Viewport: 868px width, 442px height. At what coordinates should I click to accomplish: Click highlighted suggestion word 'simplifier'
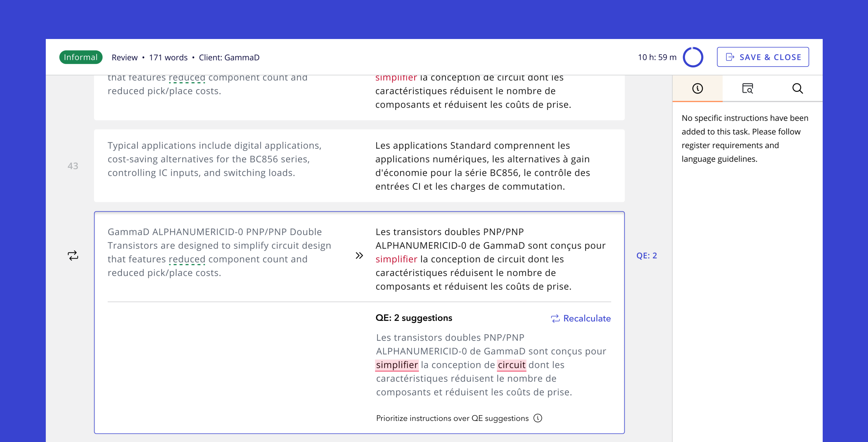[x=397, y=365]
